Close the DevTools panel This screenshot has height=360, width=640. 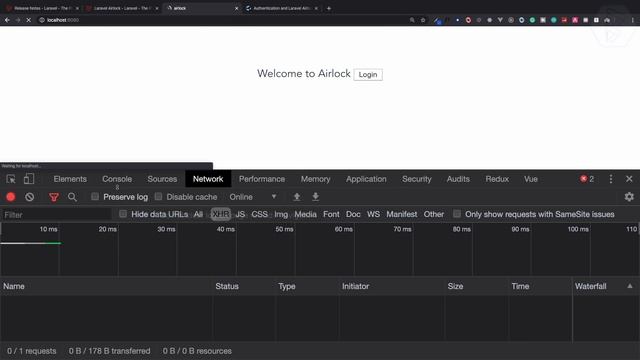point(629,179)
